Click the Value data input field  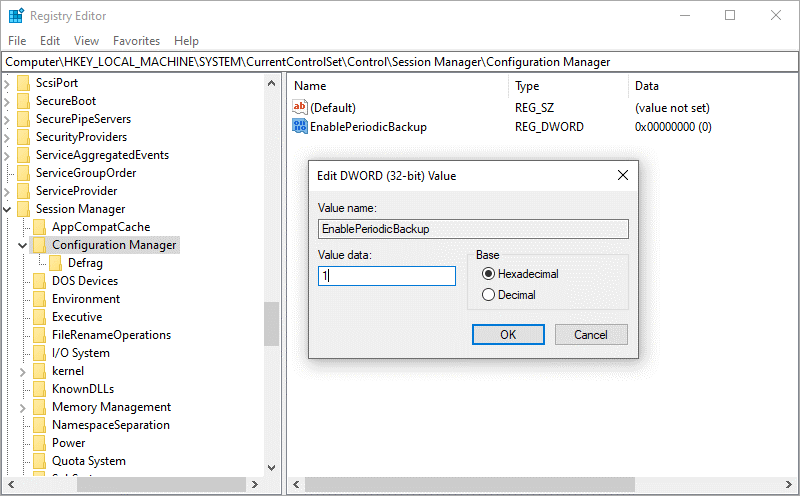(x=387, y=276)
